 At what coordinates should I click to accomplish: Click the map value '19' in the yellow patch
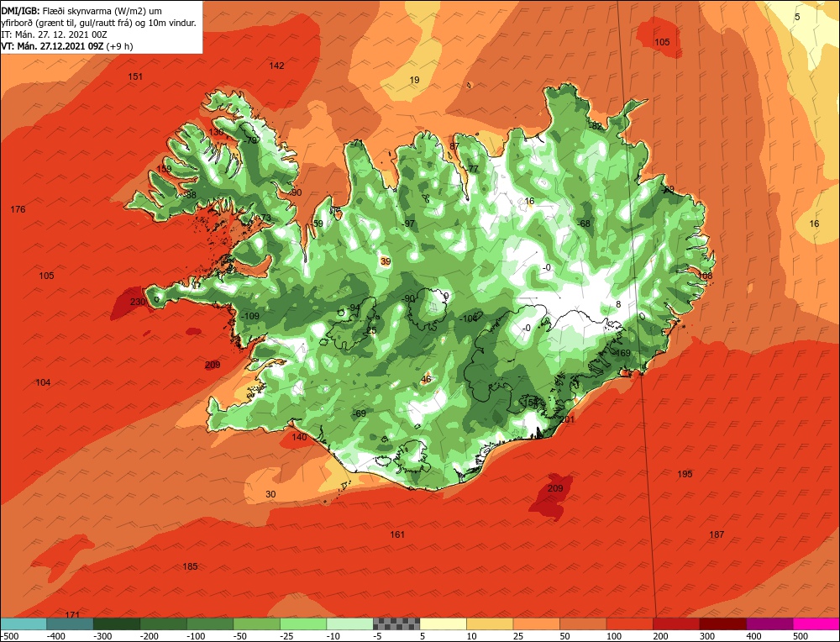[414, 80]
